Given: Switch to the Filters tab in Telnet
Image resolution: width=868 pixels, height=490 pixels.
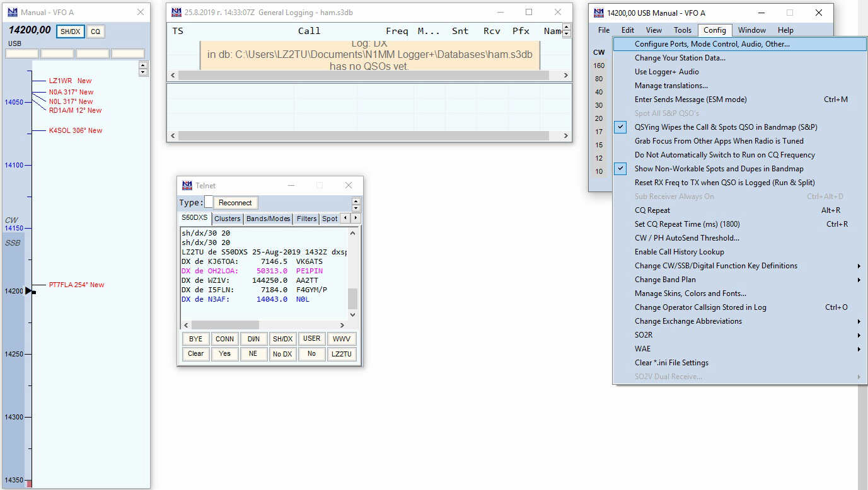Looking at the screenshot, I should click(x=306, y=219).
